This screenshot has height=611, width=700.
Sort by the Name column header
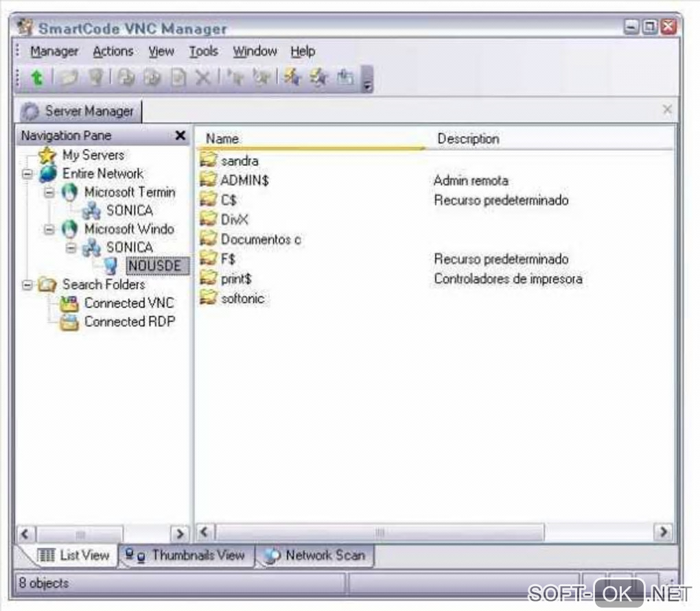tap(311, 139)
